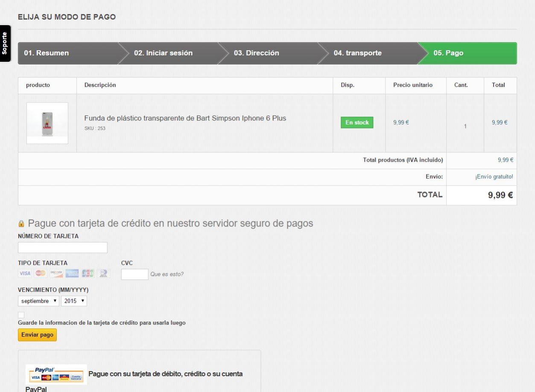The width and height of the screenshot is (535, 392).
Task: Click the MasterCard card type icon
Action: pos(41,273)
